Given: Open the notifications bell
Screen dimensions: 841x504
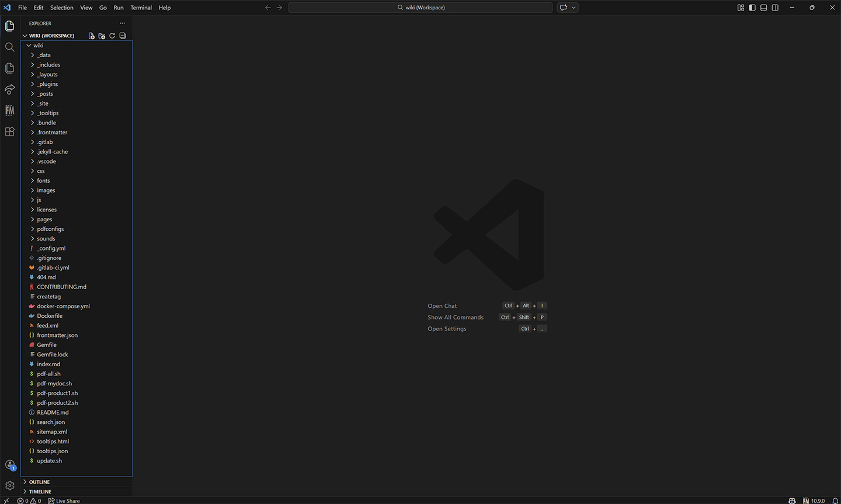Looking at the screenshot, I should [835, 500].
